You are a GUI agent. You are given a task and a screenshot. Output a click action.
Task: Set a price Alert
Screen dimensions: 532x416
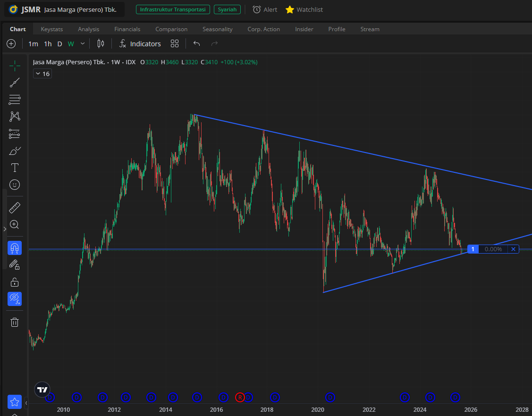pos(265,9)
